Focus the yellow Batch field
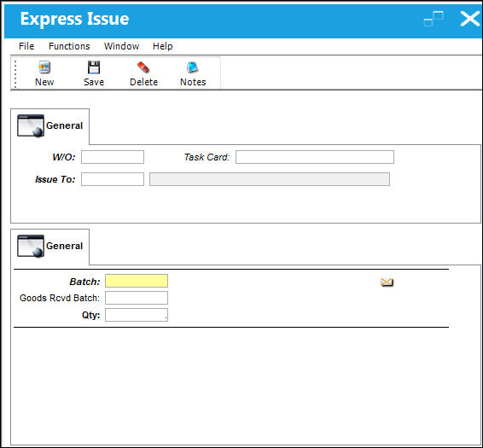The width and height of the screenshot is (483, 448). coord(137,281)
